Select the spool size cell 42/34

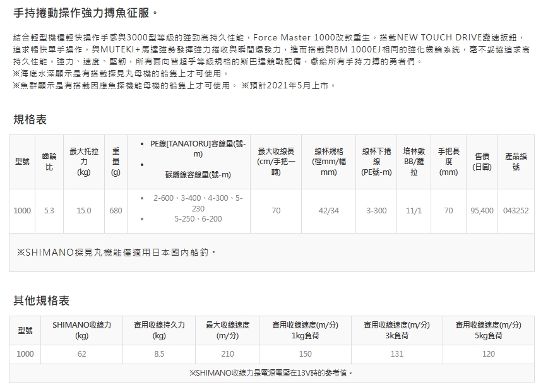(328, 211)
